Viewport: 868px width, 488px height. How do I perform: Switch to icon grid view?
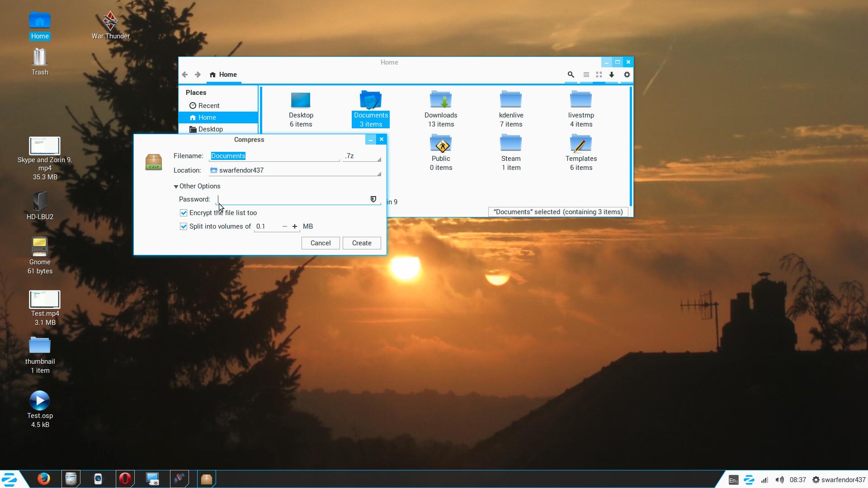click(x=599, y=75)
